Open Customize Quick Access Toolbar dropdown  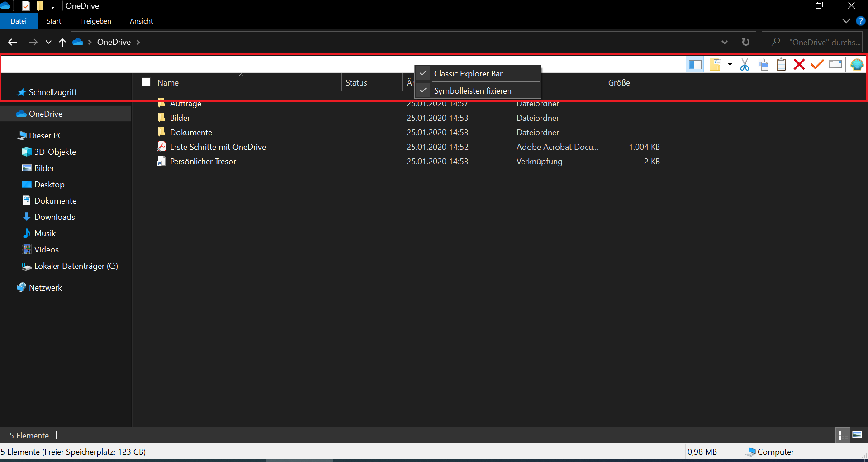[x=52, y=6]
